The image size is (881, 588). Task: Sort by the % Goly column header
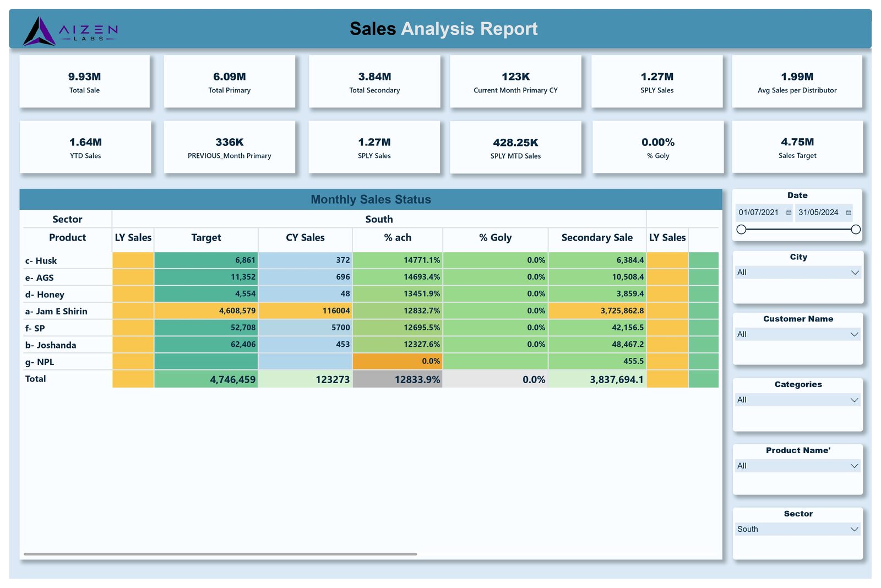coord(495,238)
